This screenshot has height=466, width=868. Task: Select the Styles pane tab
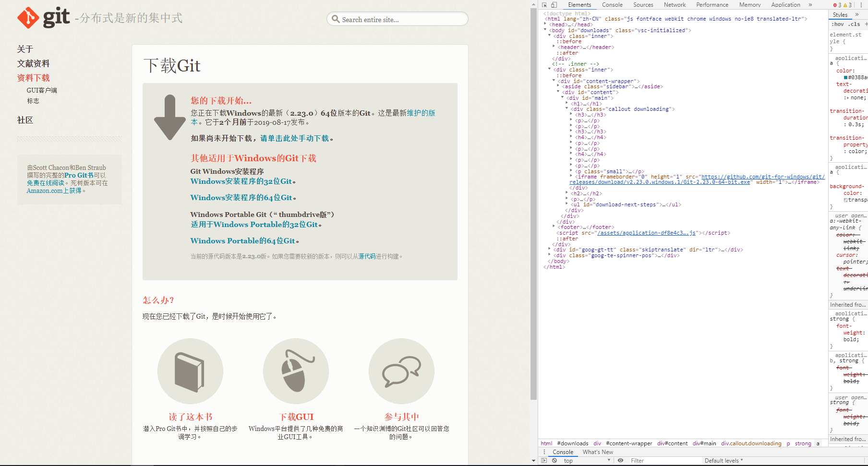[x=840, y=14]
